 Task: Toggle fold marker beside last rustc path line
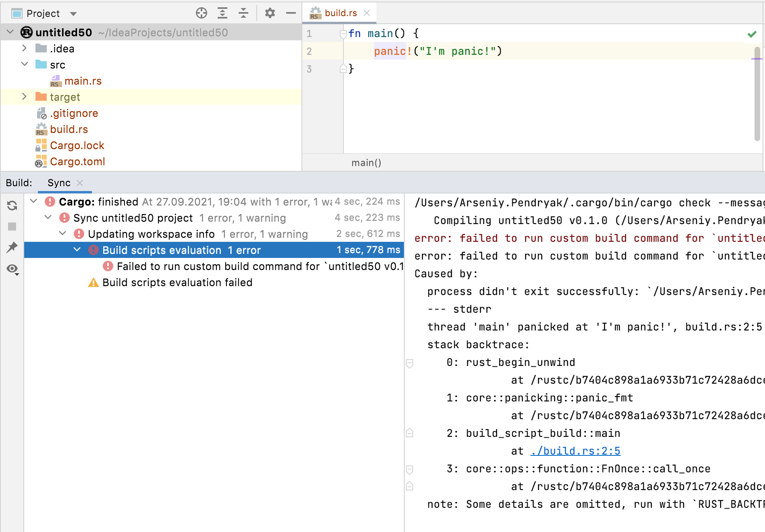[410, 486]
